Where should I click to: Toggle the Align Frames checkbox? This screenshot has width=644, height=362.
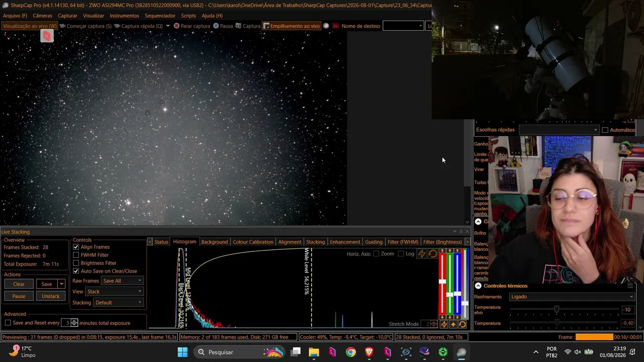tap(76, 247)
